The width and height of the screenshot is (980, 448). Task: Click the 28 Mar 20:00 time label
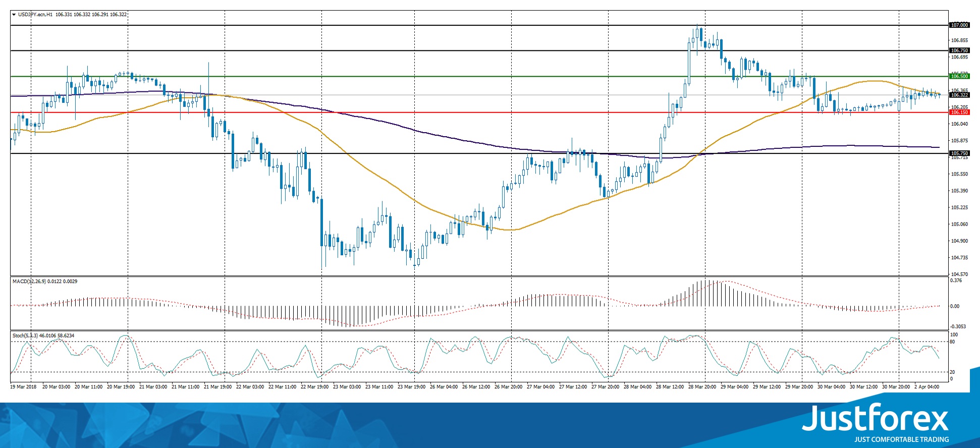click(702, 387)
